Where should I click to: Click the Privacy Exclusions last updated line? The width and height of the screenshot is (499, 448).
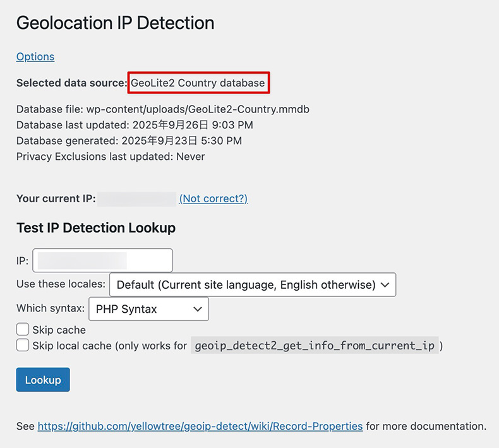[111, 157]
